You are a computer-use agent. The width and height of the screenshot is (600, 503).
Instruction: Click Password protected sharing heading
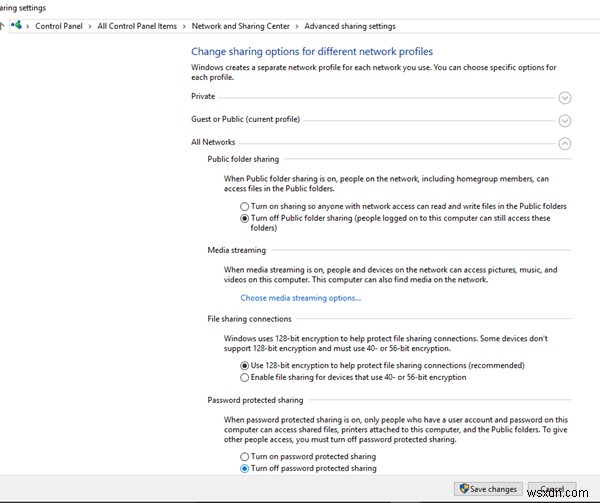point(255,400)
